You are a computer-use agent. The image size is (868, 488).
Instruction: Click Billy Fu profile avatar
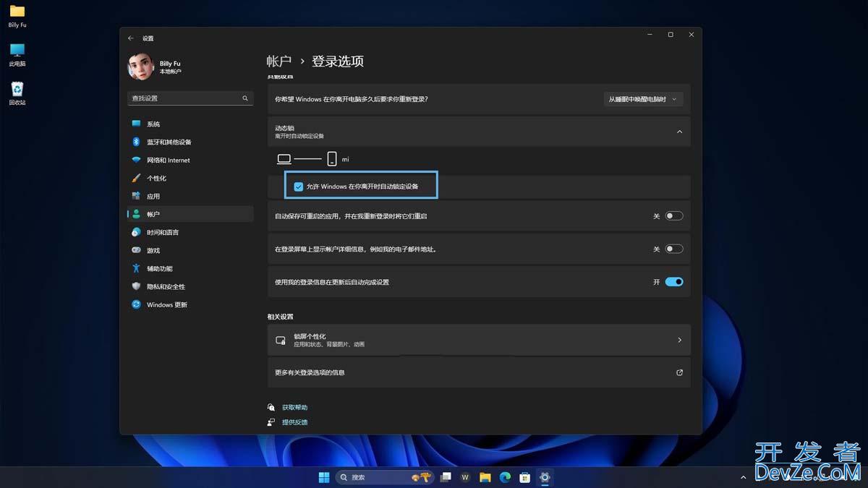pos(141,67)
